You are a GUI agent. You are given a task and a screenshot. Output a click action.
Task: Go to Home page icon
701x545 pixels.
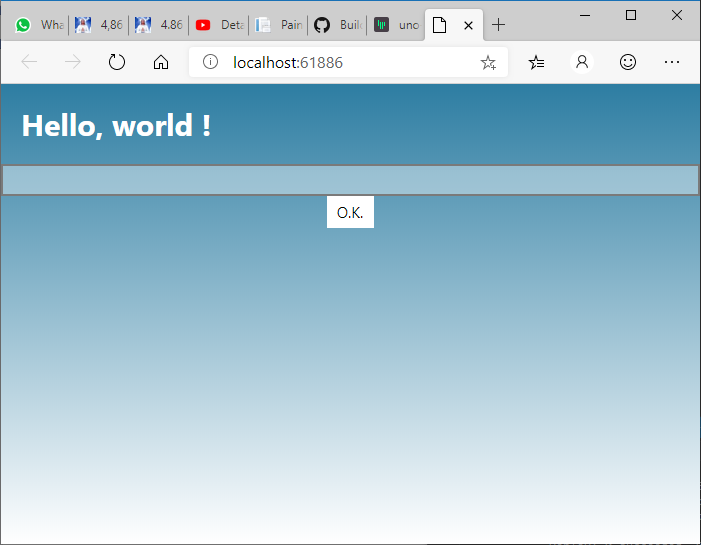161,62
